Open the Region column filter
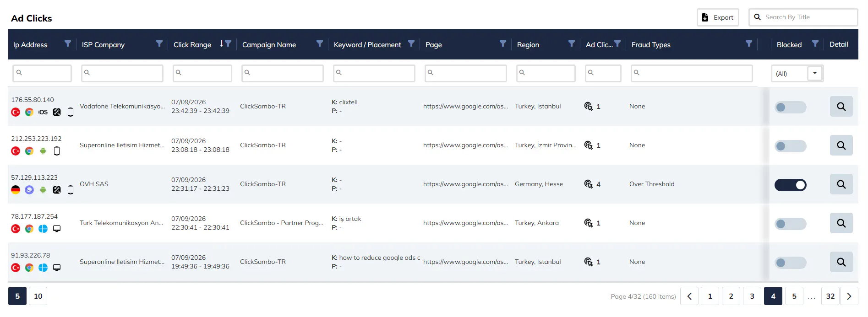This screenshot has height=317, width=868. tap(572, 43)
